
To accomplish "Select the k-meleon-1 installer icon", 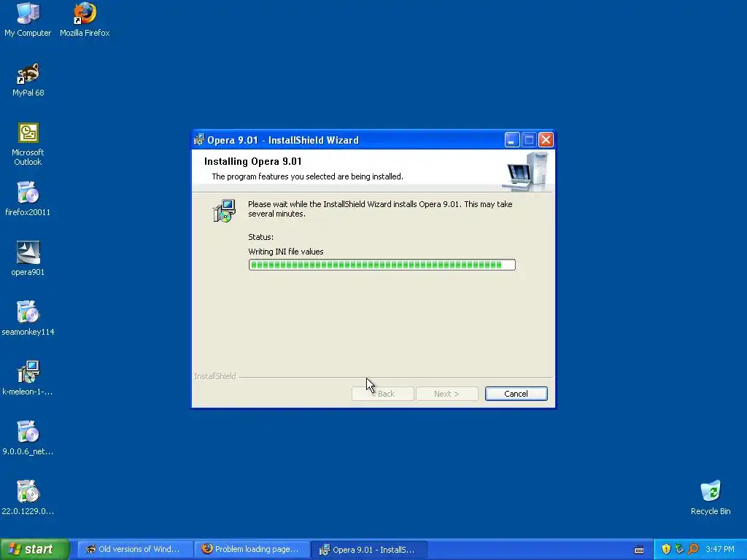I will (28, 378).
